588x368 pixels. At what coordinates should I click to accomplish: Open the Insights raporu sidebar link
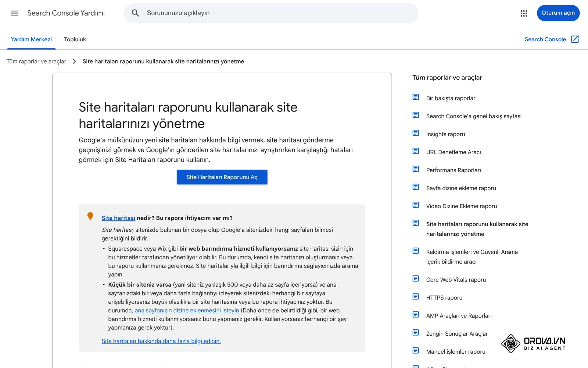[445, 134]
